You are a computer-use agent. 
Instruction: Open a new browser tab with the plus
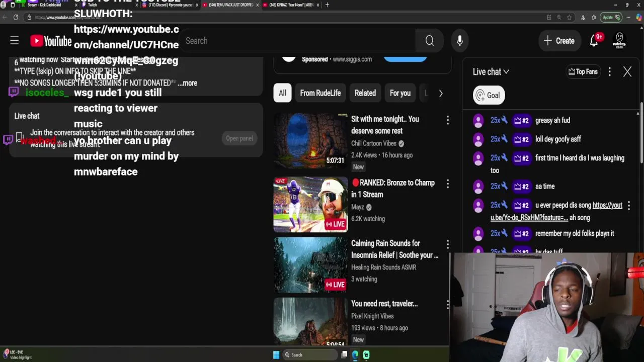tap(327, 5)
